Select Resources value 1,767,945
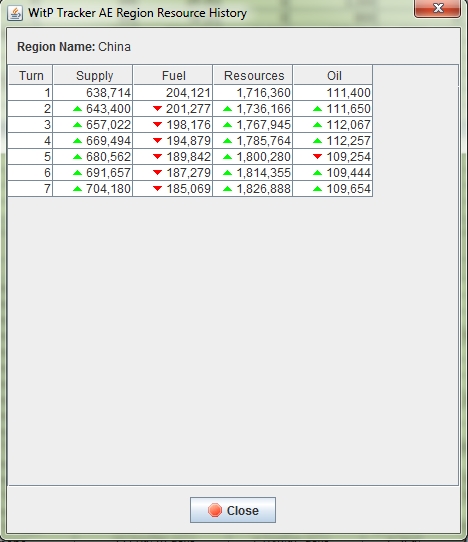Image resolution: width=468 pixels, height=542 pixels. 253,124
